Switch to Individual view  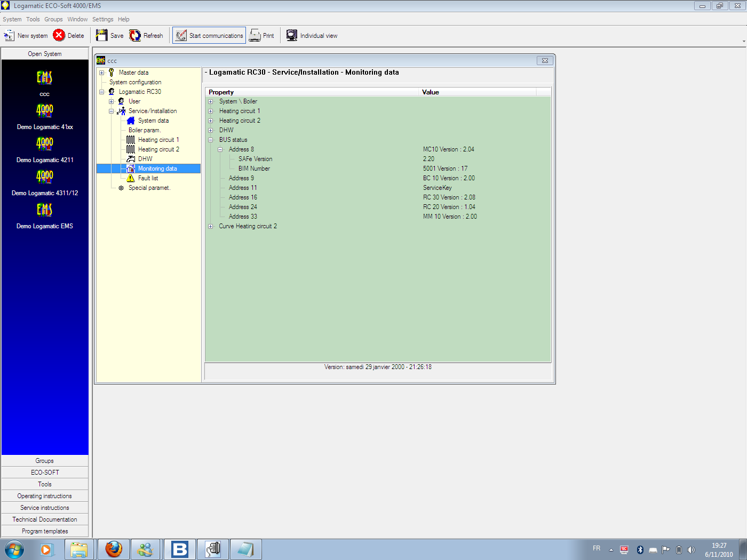[x=312, y=35]
